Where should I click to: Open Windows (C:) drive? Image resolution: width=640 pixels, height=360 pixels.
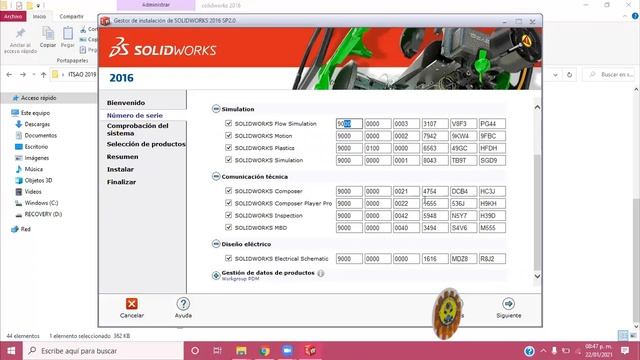coord(41,203)
